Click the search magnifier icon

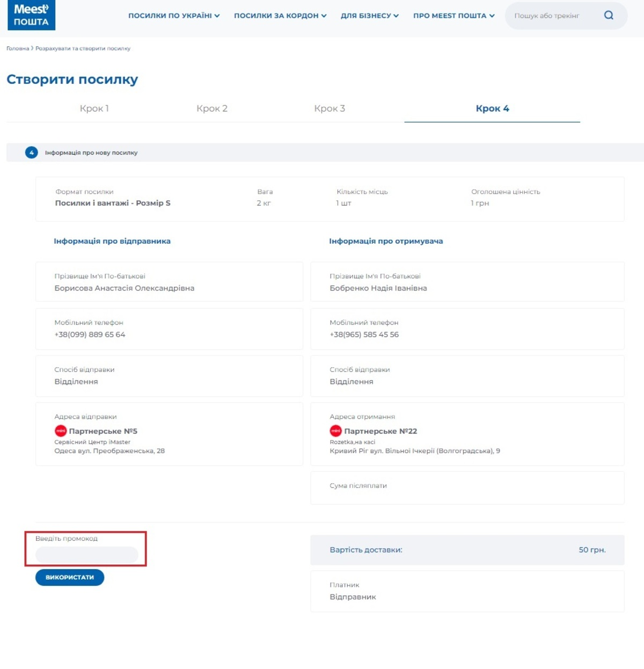[609, 16]
